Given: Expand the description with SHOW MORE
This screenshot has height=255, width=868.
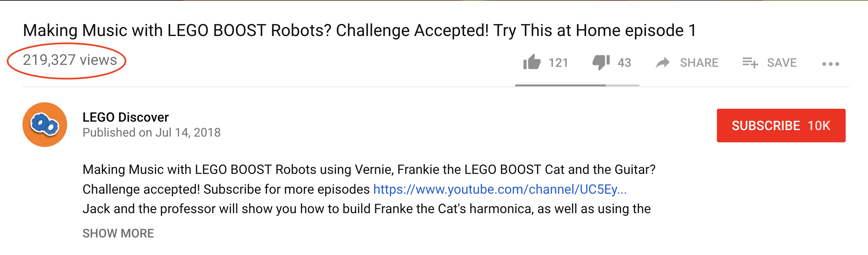Looking at the screenshot, I should [118, 233].
